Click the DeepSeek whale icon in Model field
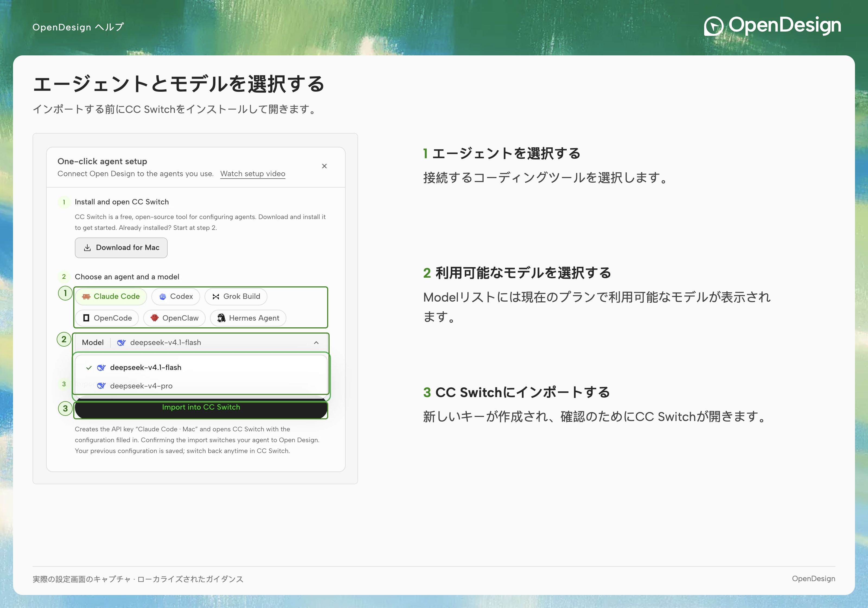Screen dimensions: 868x608 (x=121, y=343)
